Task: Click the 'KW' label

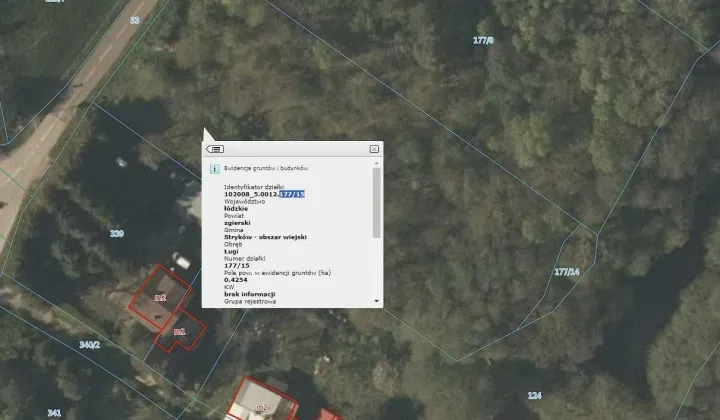Action: [x=229, y=287]
